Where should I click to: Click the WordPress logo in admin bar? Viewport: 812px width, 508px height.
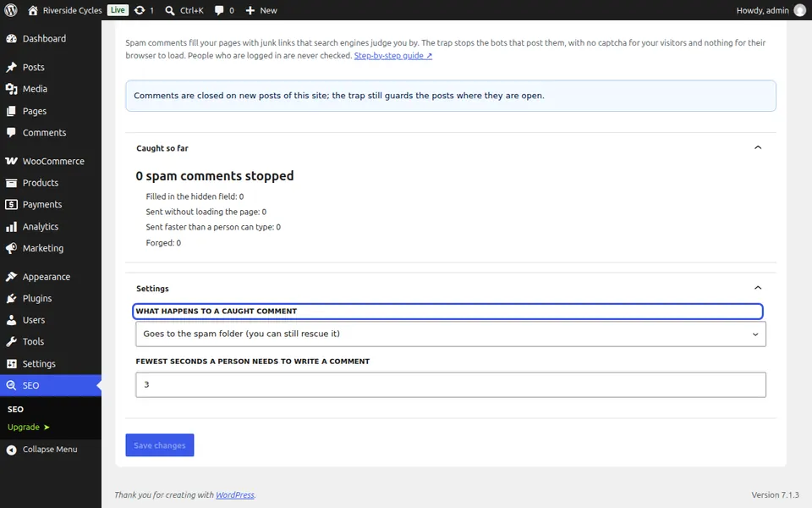coord(11,10)
